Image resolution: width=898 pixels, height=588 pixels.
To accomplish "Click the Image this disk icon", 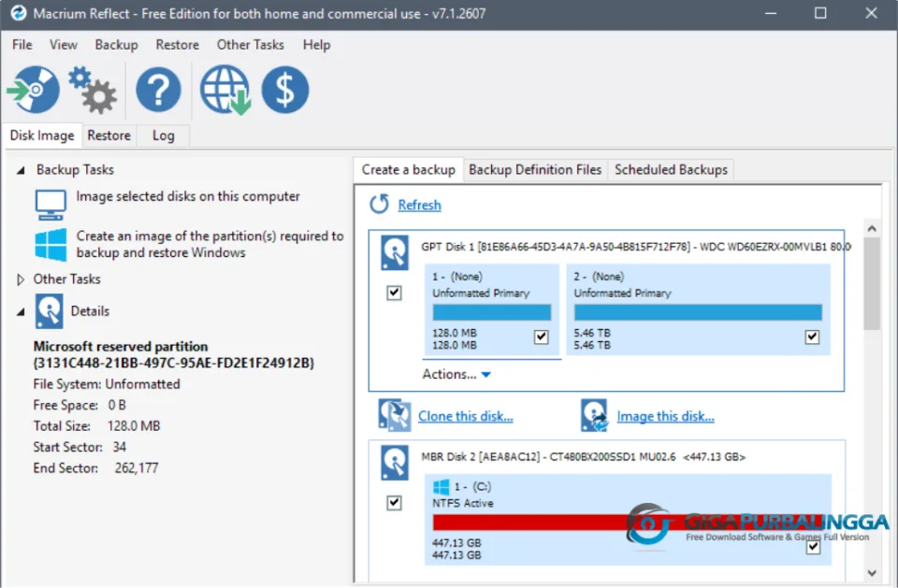I will [x=594, y=415].
